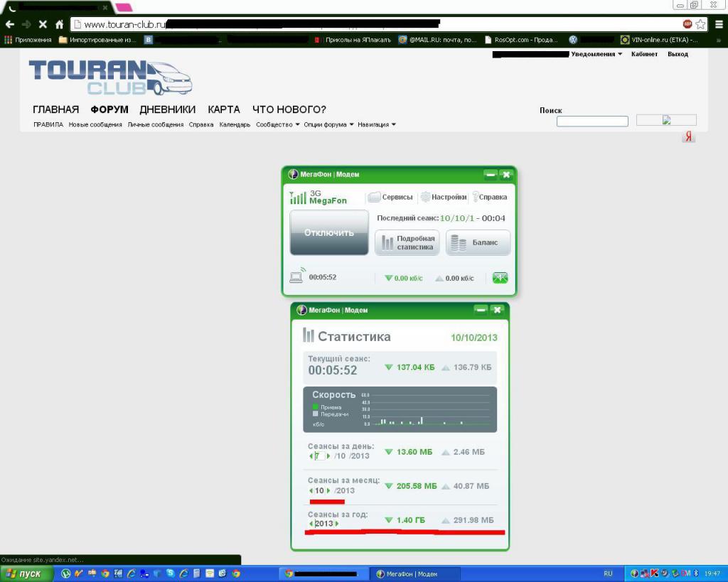The image size is (728, 582).
Task: Open the ЧТО НОВОГО? tab
Action: click(x=289, y=109)
